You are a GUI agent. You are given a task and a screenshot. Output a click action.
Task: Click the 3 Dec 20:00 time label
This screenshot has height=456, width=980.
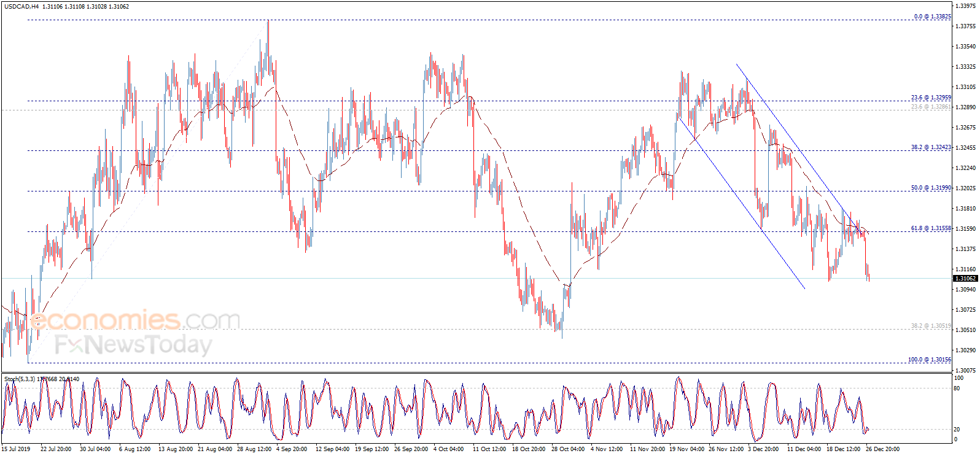[763, 449]
